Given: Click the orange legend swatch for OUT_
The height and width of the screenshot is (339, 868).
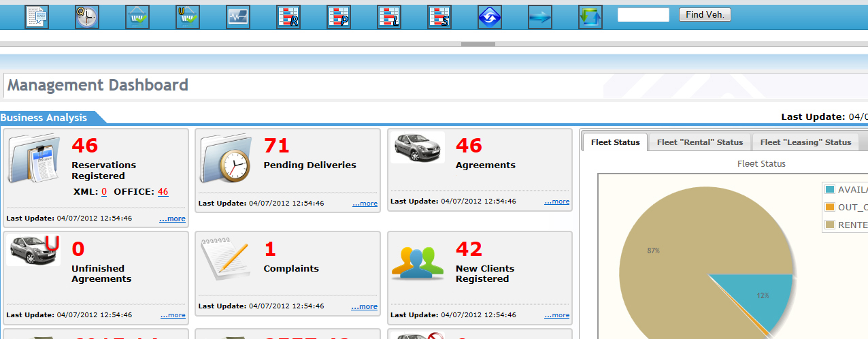Looking at the screenshot, I should pos(830,207).
